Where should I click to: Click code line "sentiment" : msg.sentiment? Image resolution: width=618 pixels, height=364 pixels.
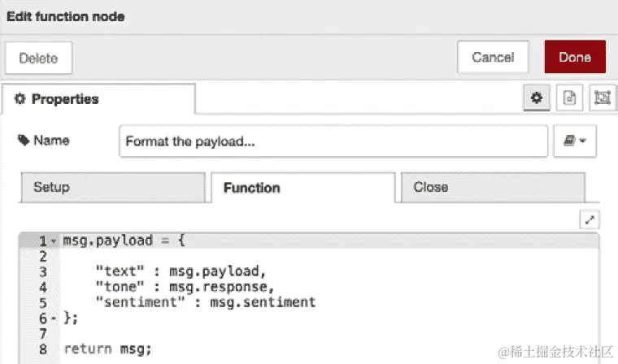206,302
